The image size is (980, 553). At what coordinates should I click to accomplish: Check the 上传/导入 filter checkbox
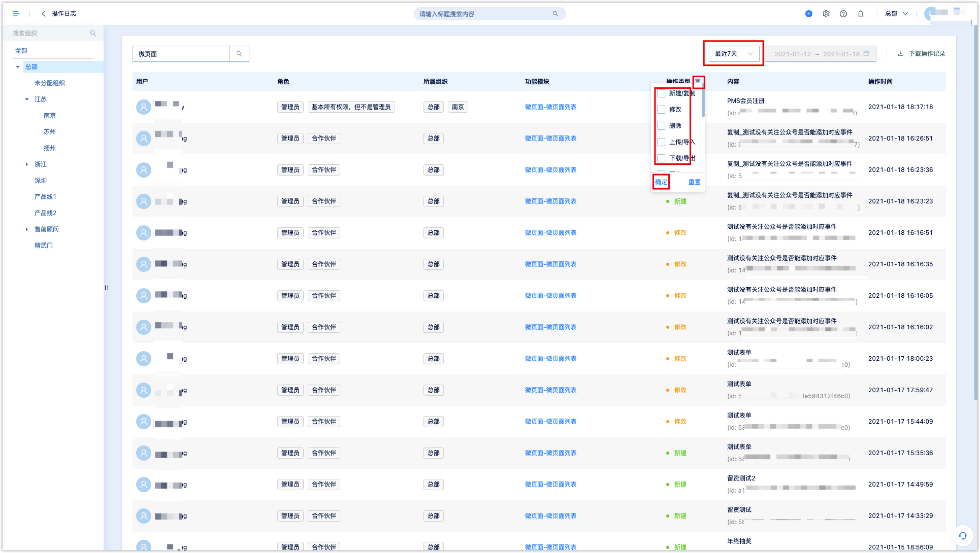661,142
